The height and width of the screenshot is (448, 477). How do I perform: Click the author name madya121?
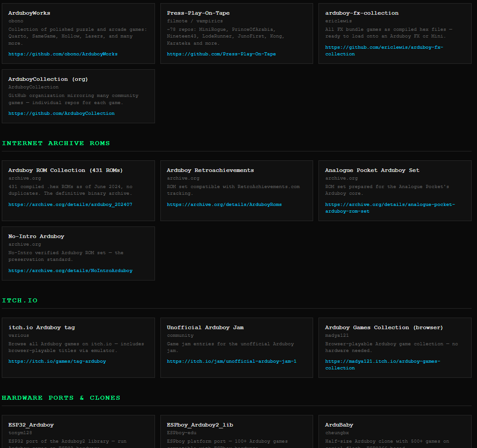(x=337, y=335)
